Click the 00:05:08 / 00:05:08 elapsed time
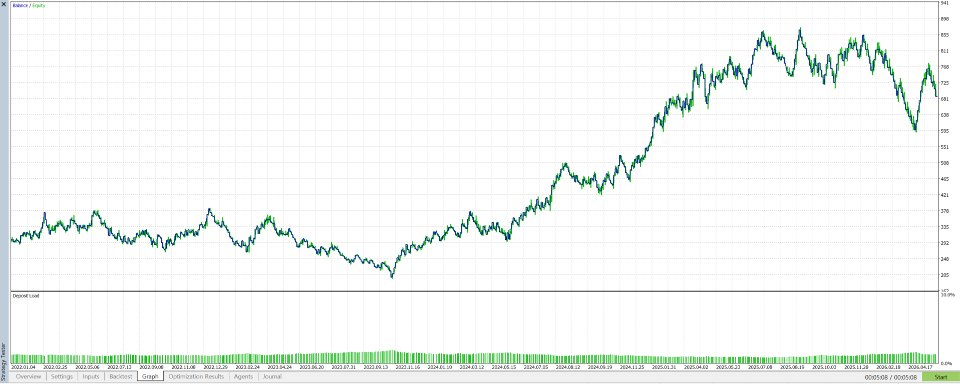960x384 pixels. [x=890, y=377]
